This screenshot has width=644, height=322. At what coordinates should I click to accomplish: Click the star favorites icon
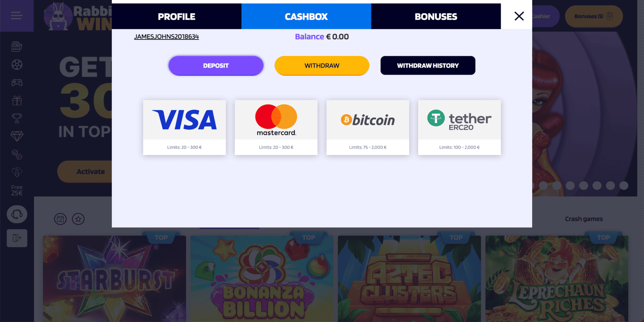coord(78,219)
